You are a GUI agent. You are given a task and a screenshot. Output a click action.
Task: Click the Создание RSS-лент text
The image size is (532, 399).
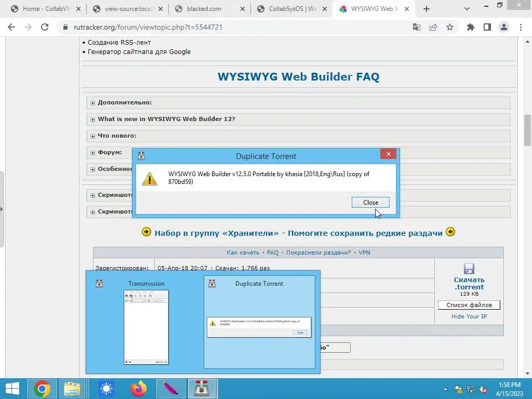tap(119, 43)
